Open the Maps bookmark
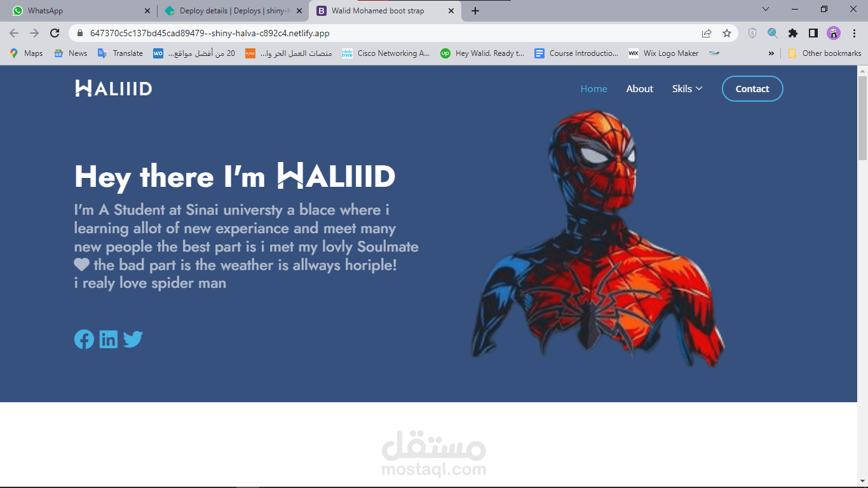This screenshot has height=488, width=868. [x=26, y=53]
